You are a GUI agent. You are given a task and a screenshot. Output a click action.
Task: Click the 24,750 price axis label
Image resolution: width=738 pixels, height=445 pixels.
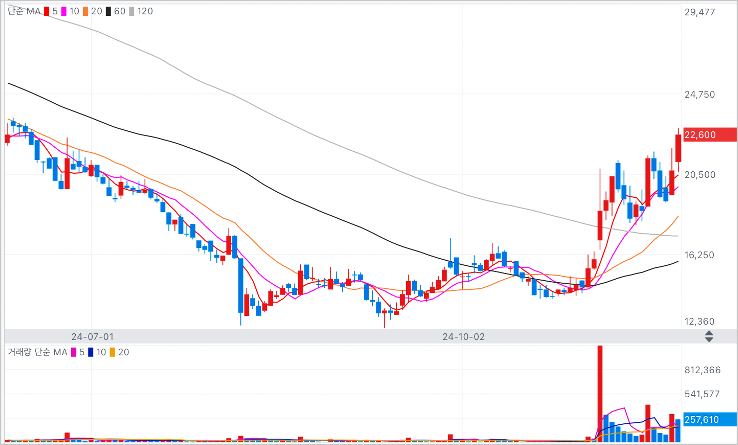(x=699, y=95)
